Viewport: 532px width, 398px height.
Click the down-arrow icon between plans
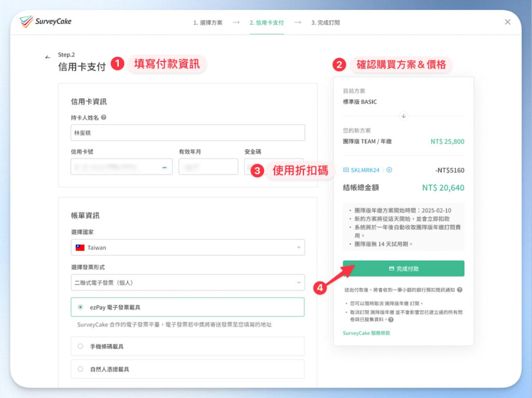(x=403, y=116)
